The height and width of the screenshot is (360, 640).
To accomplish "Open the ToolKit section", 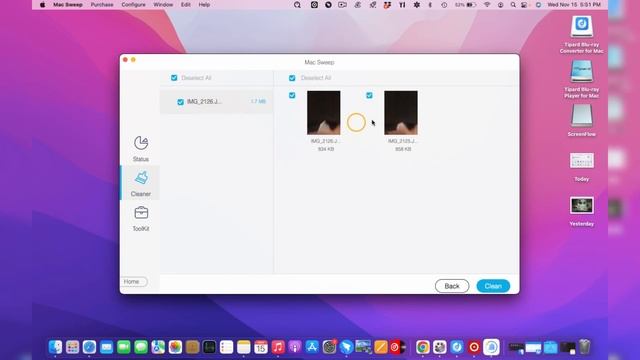I will coord(141,219).
